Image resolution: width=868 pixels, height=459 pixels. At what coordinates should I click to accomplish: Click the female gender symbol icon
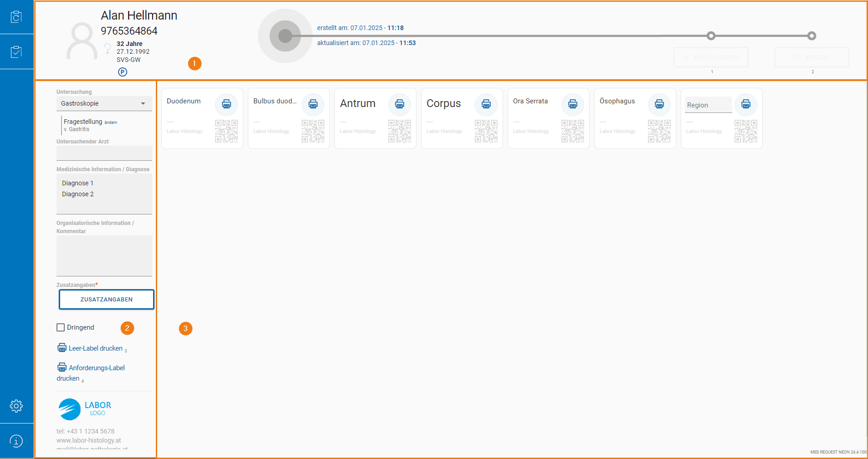[108, 48]
